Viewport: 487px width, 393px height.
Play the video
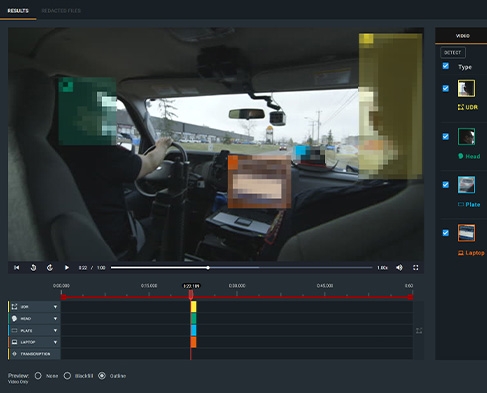pos(67,268)
